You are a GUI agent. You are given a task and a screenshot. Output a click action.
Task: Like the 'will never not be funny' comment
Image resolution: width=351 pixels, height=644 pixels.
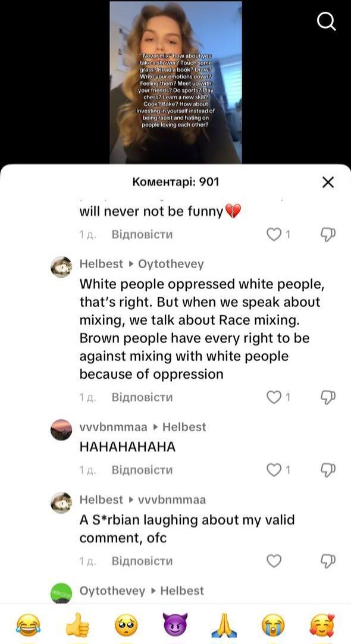click(274, 234)
